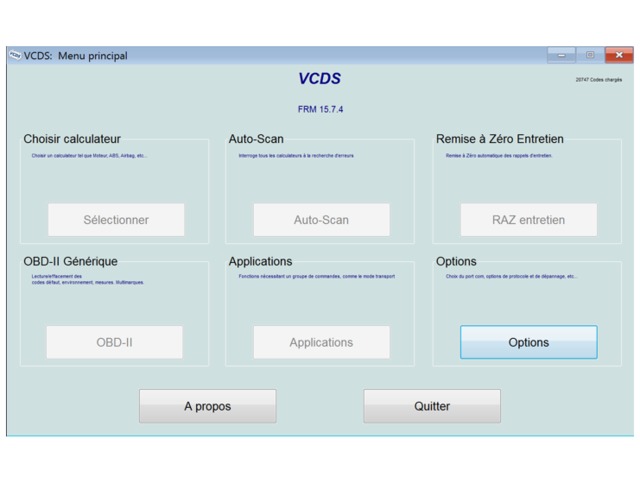Click the FRM 15.7.4 version text

(320, 109)
